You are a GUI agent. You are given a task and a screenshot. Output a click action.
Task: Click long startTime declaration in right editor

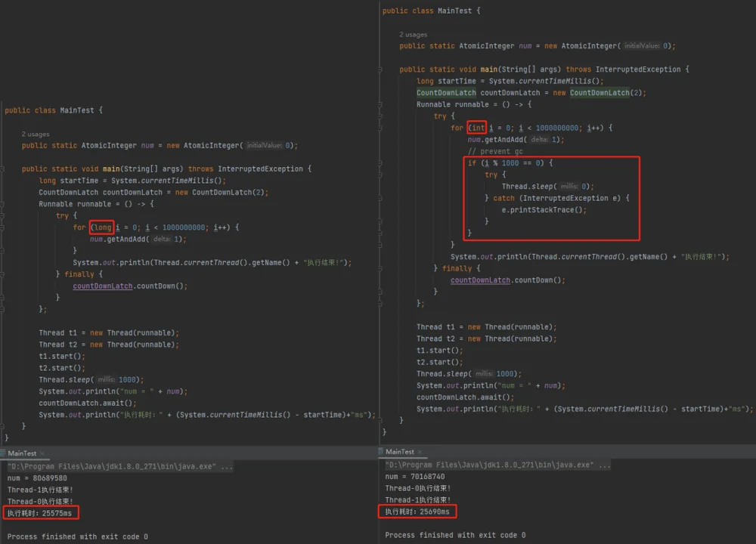pos(510,82)
